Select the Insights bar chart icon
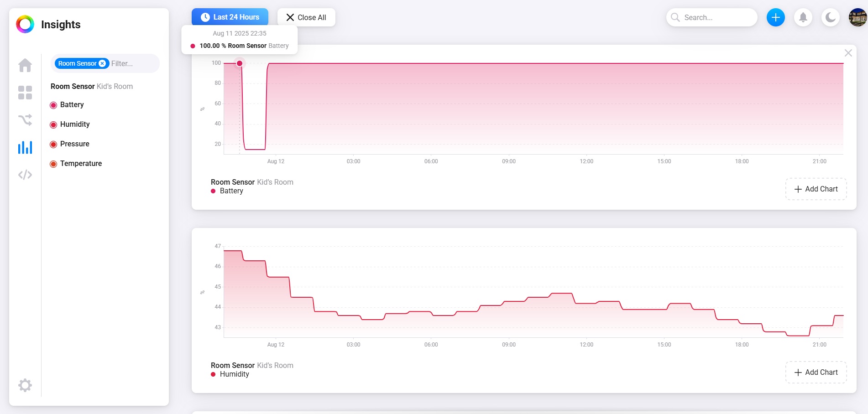Image resolution: width=868 pixels, height=414 pixels. click(x=25, y=147)
